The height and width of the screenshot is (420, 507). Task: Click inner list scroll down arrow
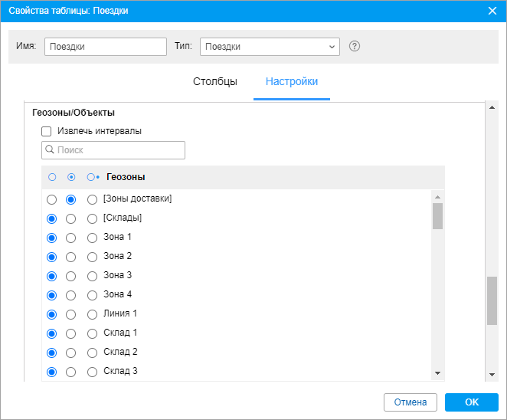pyautogui.click(x=437, y=373)
